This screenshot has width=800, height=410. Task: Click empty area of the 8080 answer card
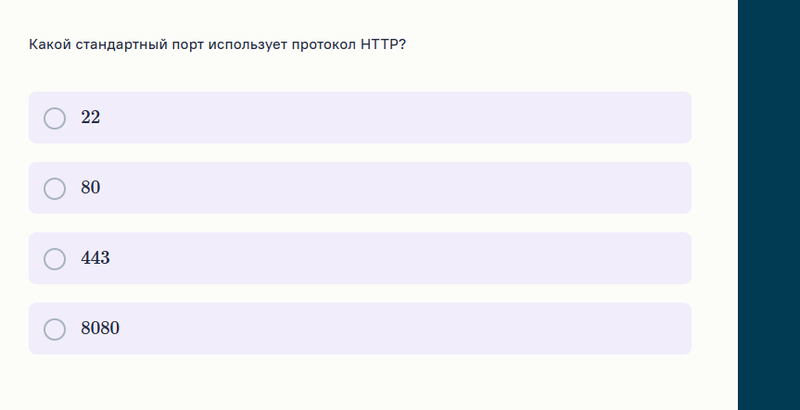[x=400, y=329]
